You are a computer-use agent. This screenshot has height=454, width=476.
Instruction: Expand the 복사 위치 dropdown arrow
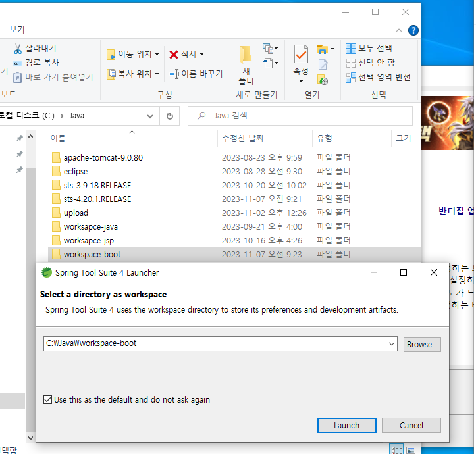click(157, 74)
